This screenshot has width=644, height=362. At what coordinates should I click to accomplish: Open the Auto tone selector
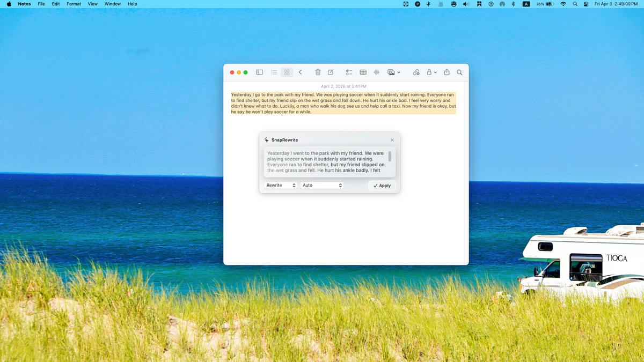click(321, 185)
